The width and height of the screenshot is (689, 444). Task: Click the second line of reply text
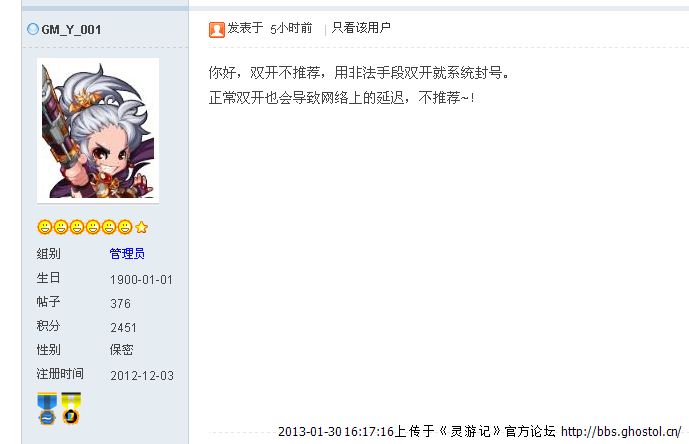[341, 97]
